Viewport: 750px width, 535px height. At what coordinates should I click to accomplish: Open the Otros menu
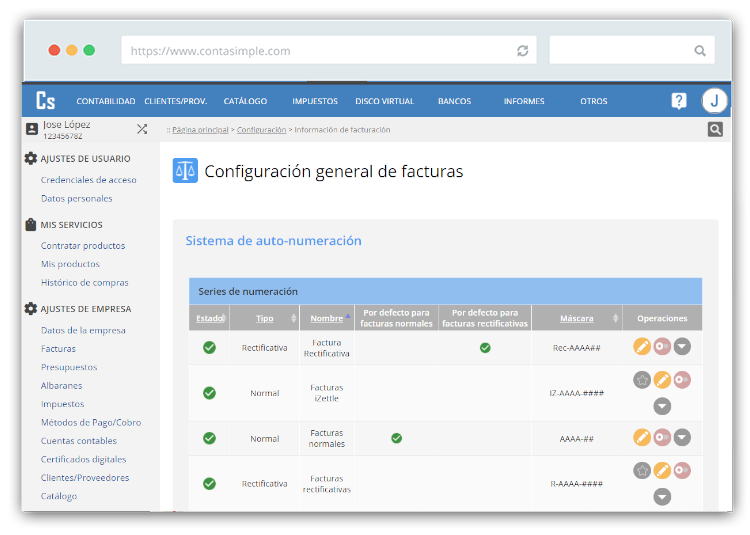click(x=594, y=101)
